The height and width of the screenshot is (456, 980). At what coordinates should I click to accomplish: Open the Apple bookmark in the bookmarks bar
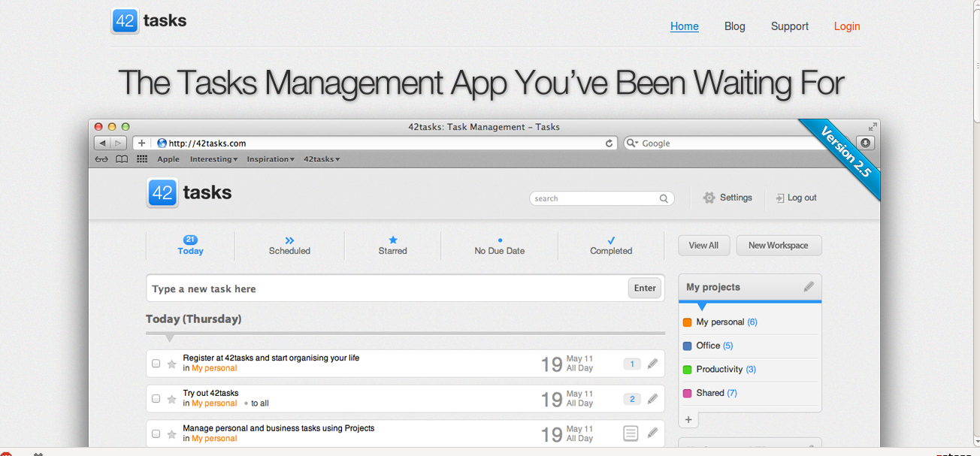(168, 159)
